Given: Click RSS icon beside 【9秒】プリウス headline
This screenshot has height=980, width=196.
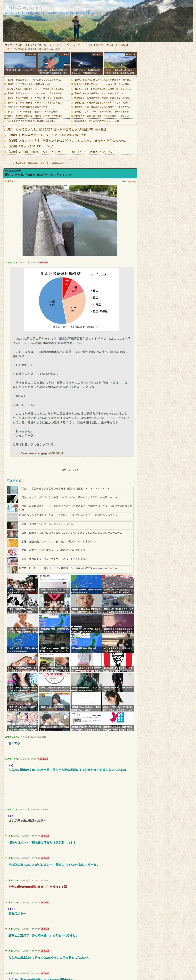Looking at the screenshot, I should click(x=5, y=112).
